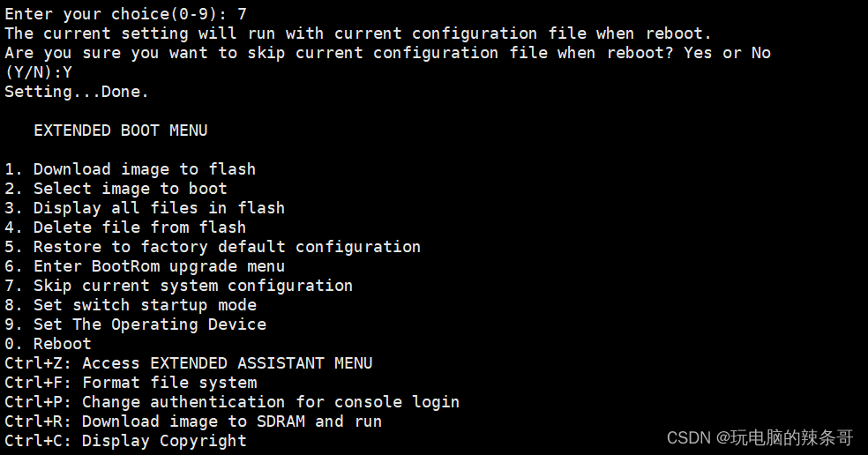Screen dimensions: 868x455
Task: Choose "Restore to factory default configuration" entry
Action: pos(213,247)
